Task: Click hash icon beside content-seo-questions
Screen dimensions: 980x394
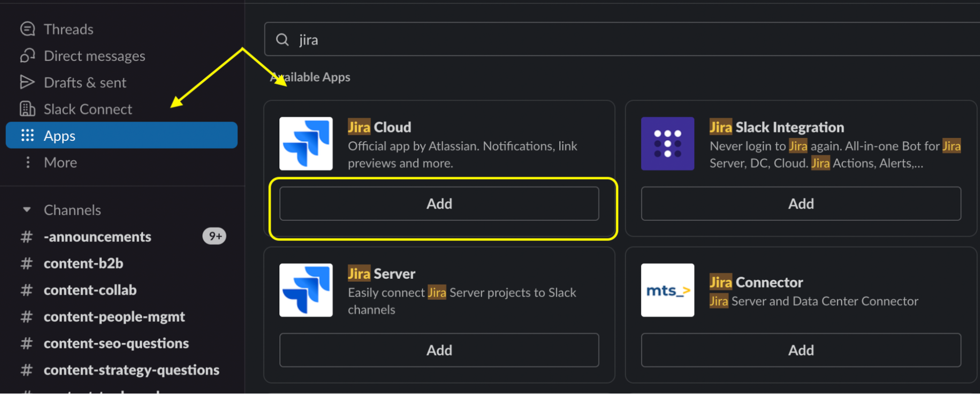Action: click(x=26, y=343)
